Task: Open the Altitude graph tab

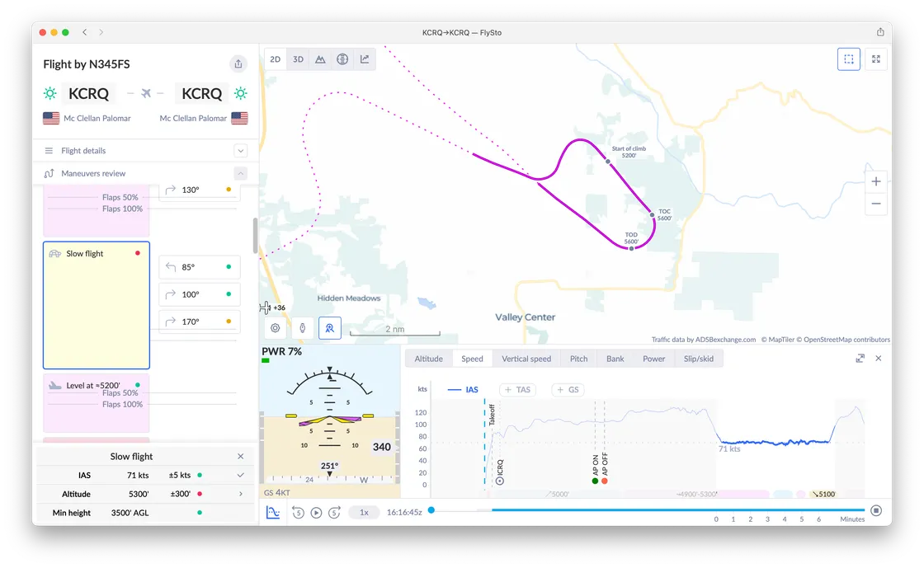Action: tap(428, 359)
